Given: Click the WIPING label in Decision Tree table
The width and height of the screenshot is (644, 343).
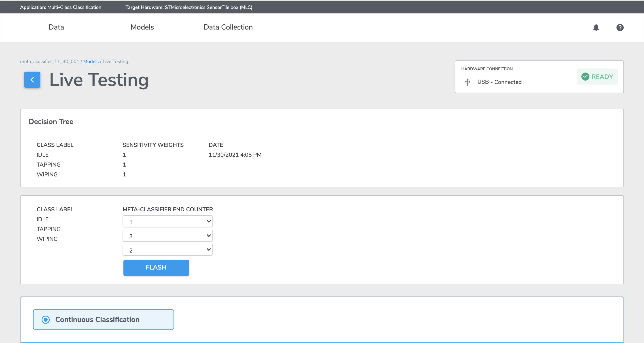Looking at the screenshot, I should click(47, 174).
